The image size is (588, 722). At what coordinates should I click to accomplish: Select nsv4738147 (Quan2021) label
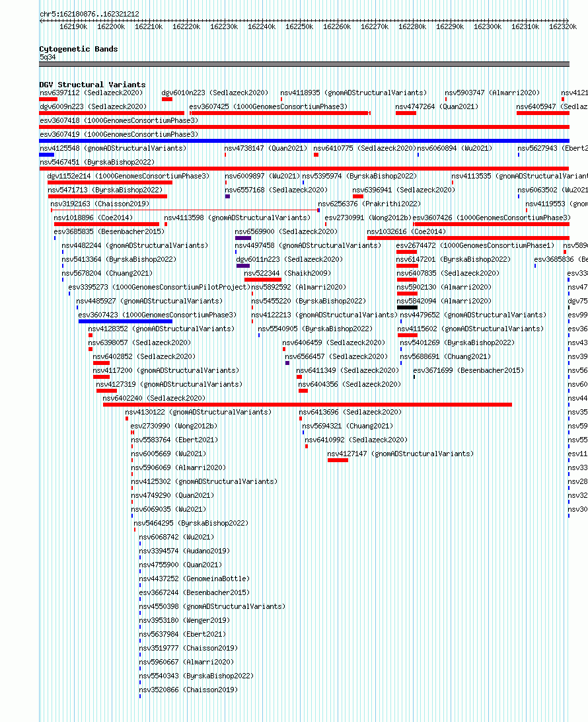click(266, 148)
